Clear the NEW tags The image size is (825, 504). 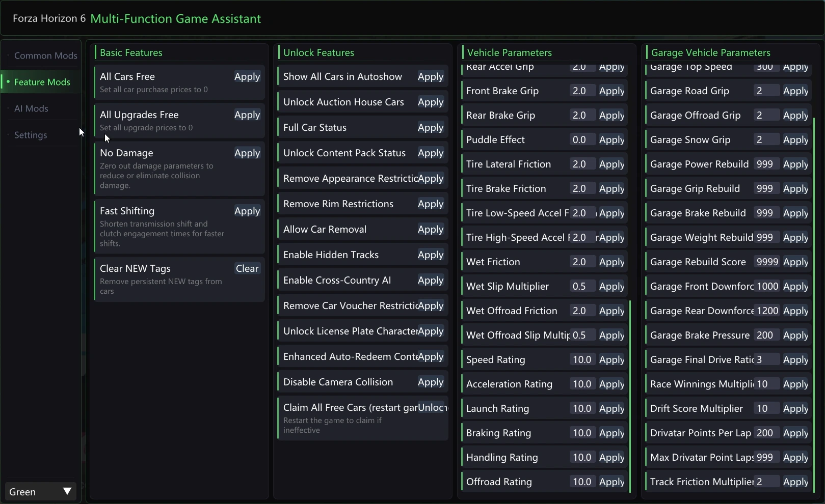pos(247,268)
